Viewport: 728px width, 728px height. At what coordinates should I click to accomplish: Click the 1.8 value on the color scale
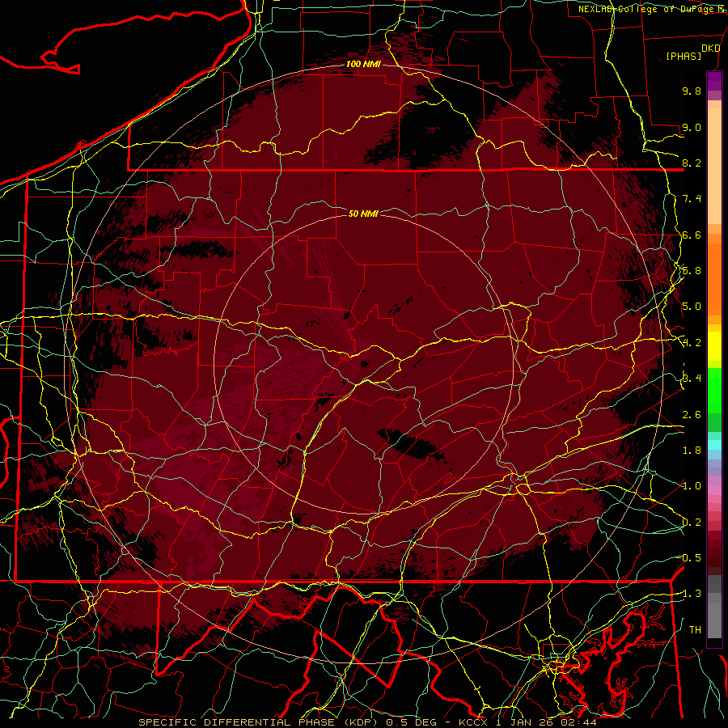pyautogui.click(x=692, y=451)
